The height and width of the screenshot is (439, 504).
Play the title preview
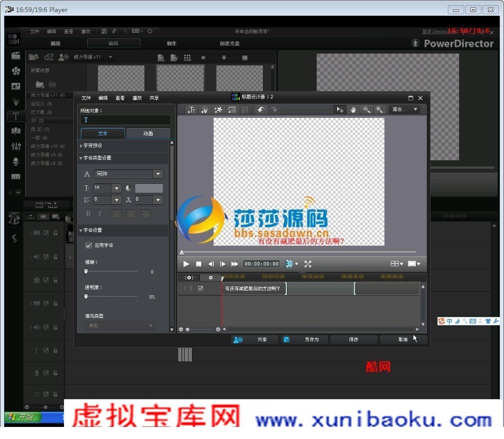click(x=186, y=264)
